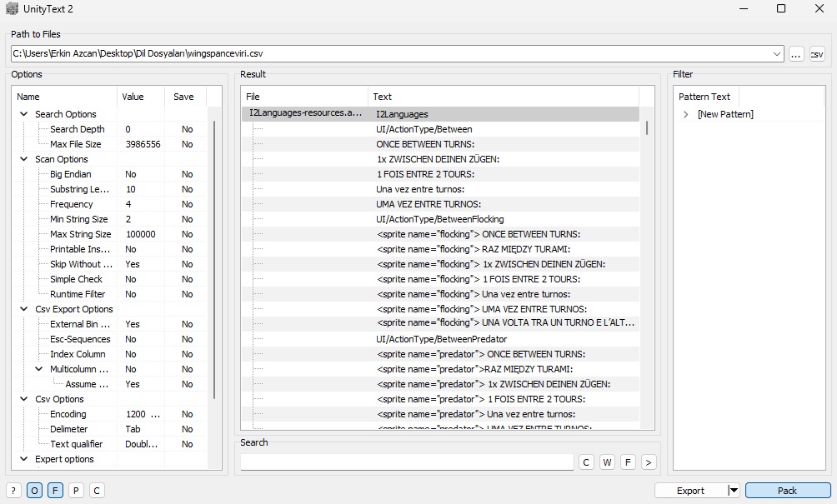Click the '>' find next button
Viewport: 837px width, 504px height.
(x=649, y=462)
